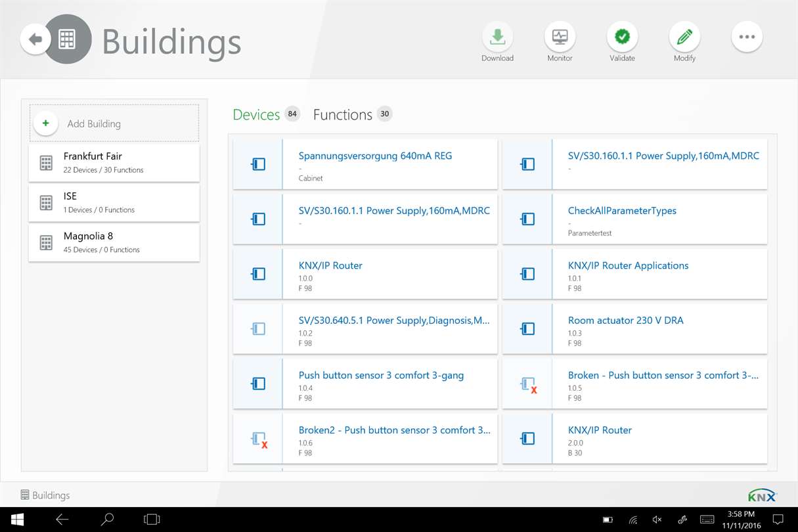Image resolution: width=798 pixels, height=532 pixels.
Task: Open the Monitor tool
Action: click(560, 37)
